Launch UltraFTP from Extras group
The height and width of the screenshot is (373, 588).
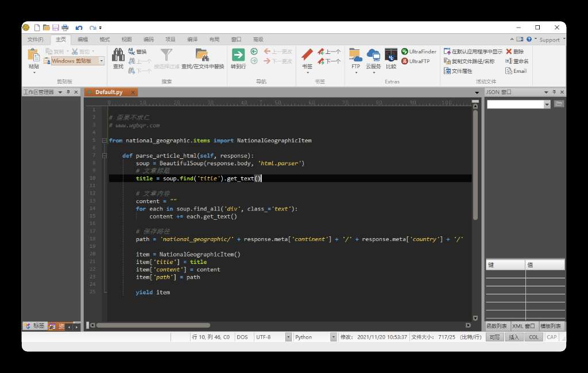416,61
